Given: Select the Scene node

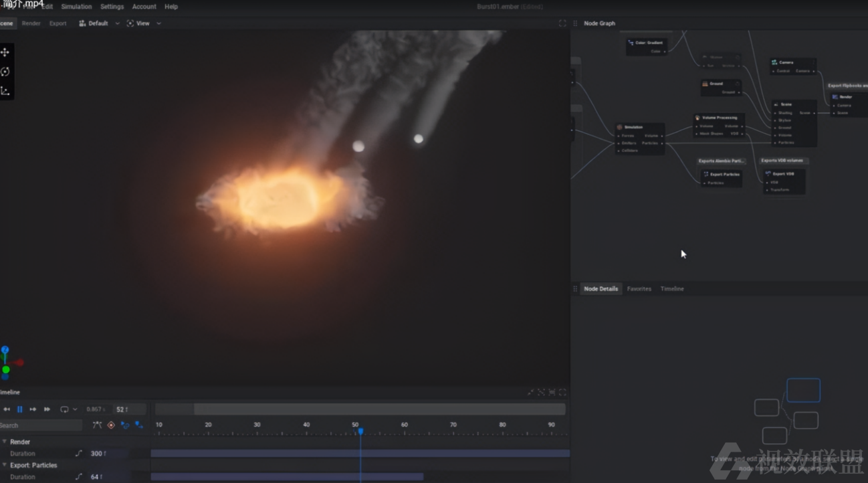Looking at the screenshot, I should pos(794,123).
